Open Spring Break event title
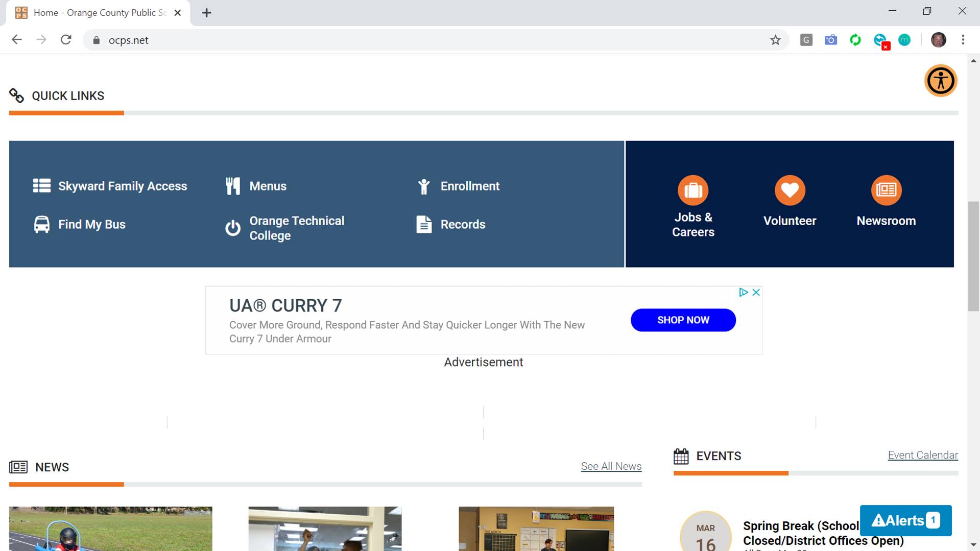This screenshot has width=980, height=551. click(x=823, y=533)
